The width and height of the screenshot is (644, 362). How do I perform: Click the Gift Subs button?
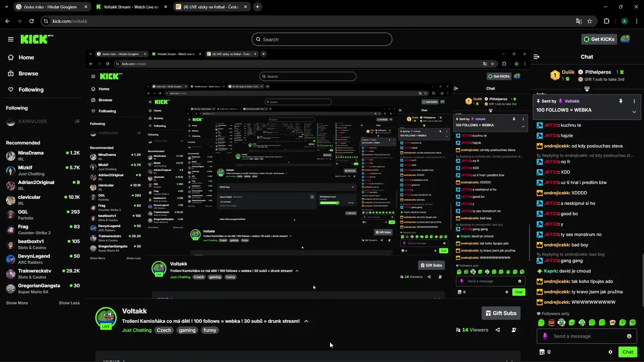pos(501,313)
